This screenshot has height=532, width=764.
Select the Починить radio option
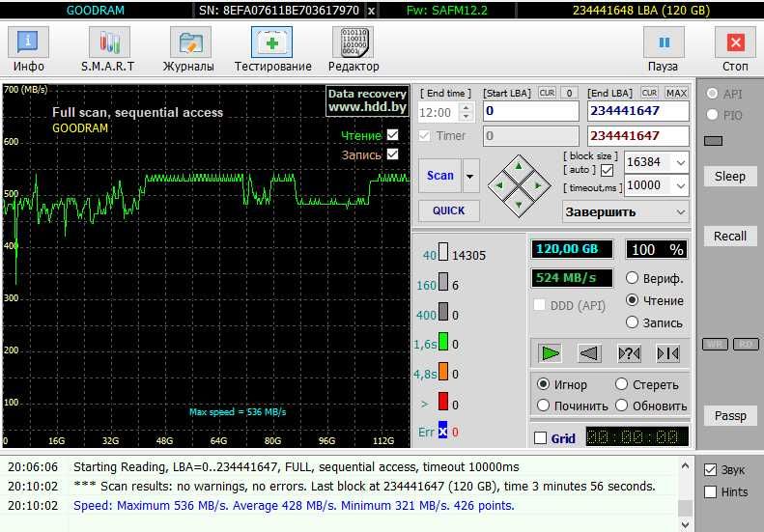click(544, 406)
